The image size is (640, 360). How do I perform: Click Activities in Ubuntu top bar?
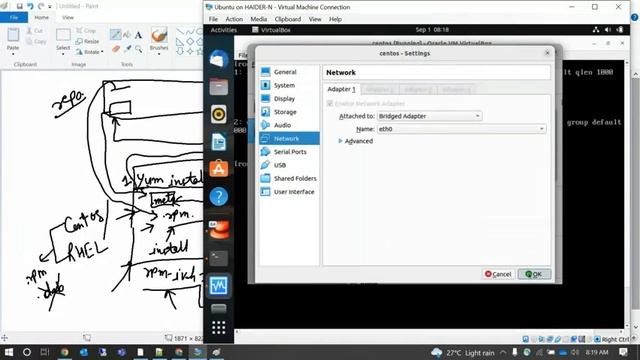(224, 30)
